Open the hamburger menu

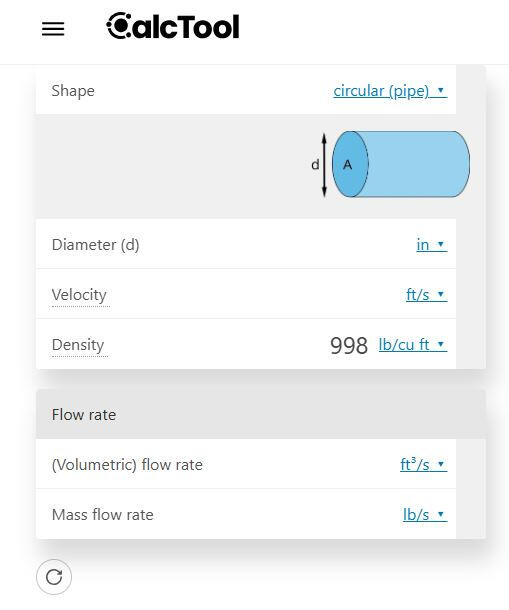coord(53,29)
